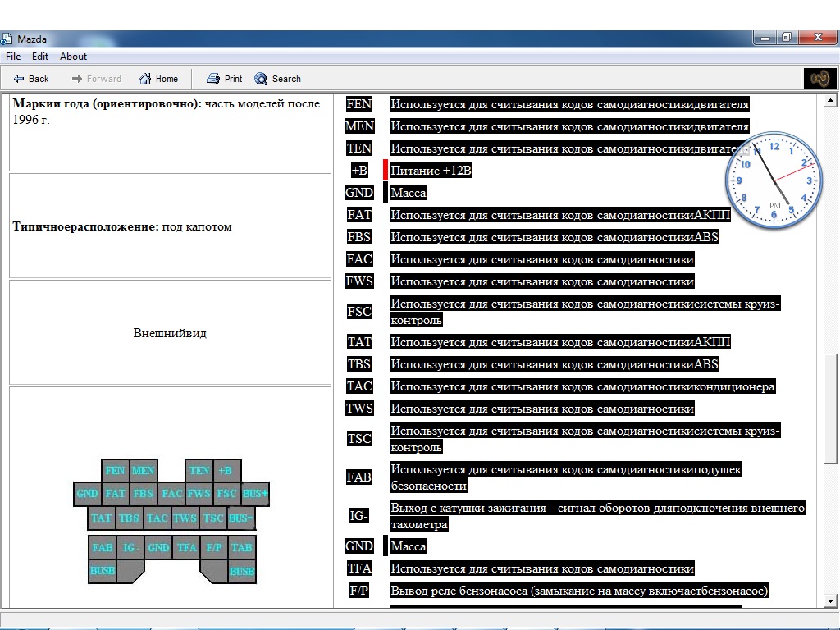Click the Search magnifier icon

point(261,79)
